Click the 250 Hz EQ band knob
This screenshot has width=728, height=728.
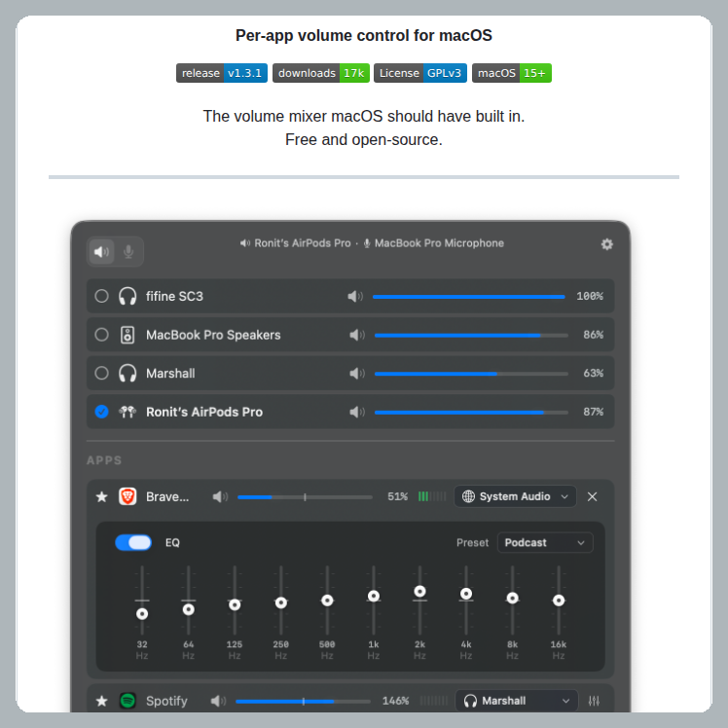pos(281,602)
